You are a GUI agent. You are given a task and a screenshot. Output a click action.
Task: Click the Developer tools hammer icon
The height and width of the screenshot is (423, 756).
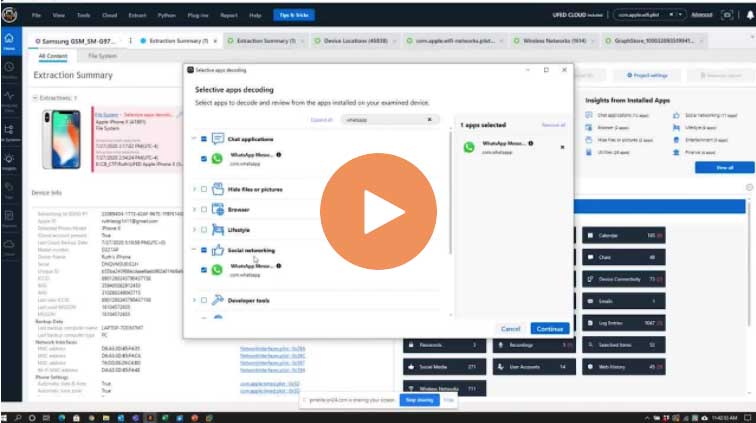point(218,300)
